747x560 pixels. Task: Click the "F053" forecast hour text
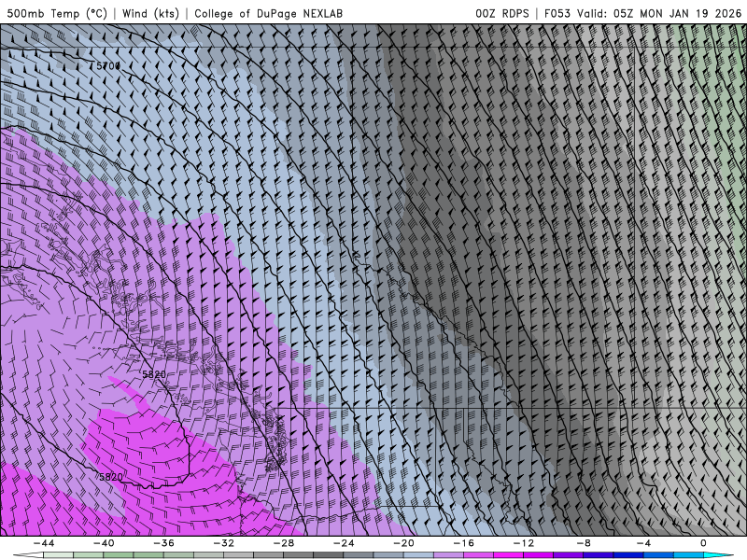coord(557,13)
